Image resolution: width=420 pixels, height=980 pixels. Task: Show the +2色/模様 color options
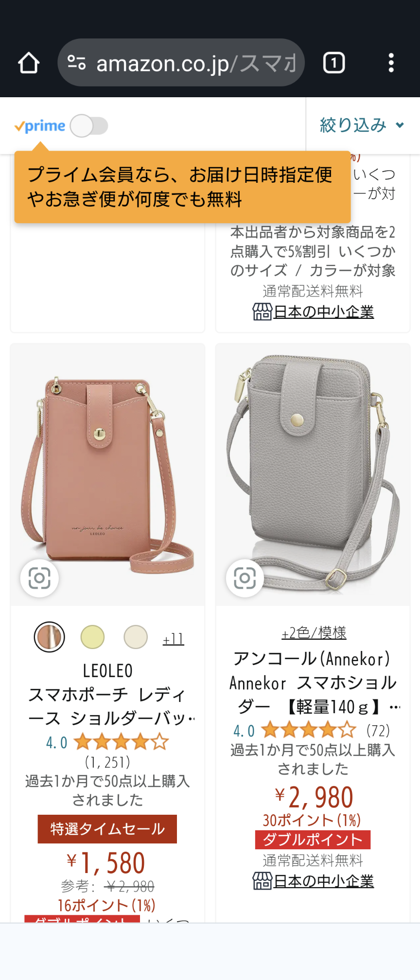tap(314, 632)
